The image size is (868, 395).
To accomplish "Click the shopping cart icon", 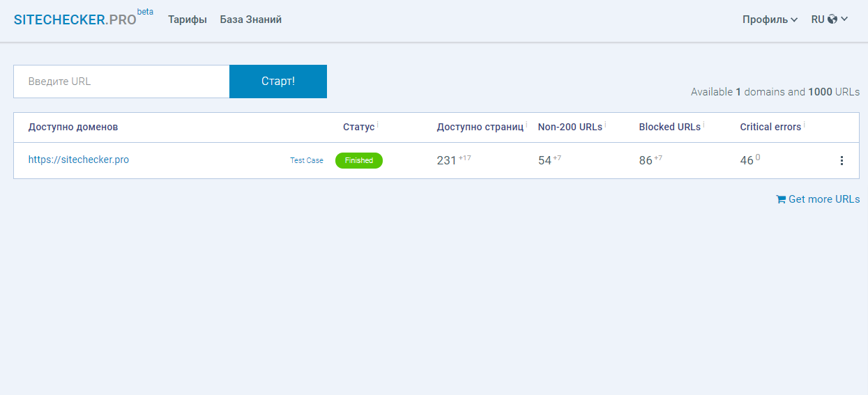I will pyautogui.click(x=781, y=199).
